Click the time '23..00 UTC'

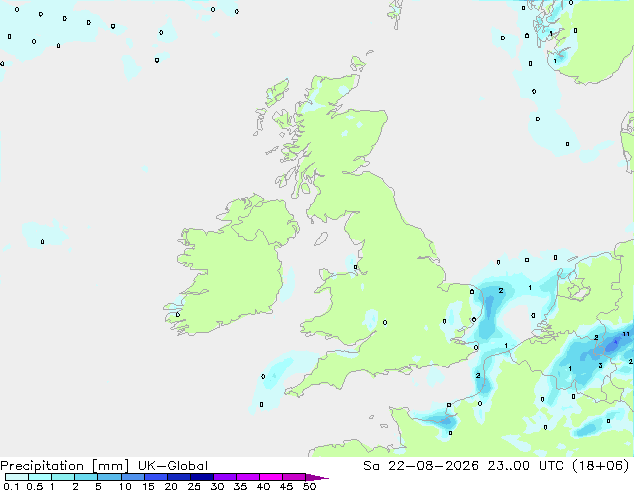tap(526, 466)
